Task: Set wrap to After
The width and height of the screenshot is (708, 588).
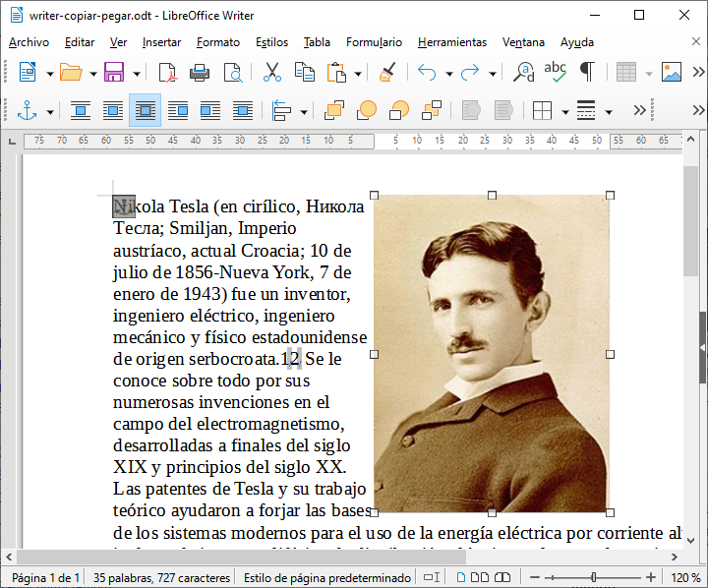Action: pos(210,111)
